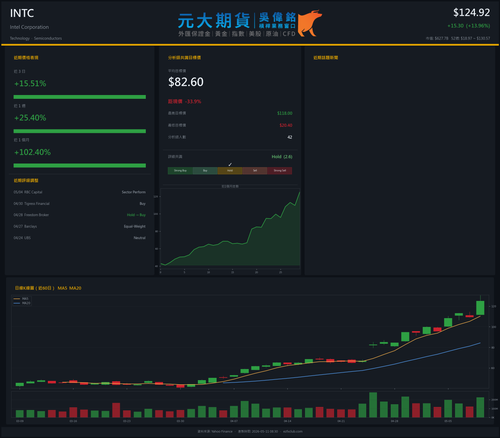Click the green Hold → Buy upgrade
Image resolution: width=500 pixels, height=438 pixels.
tap(136, 215)
